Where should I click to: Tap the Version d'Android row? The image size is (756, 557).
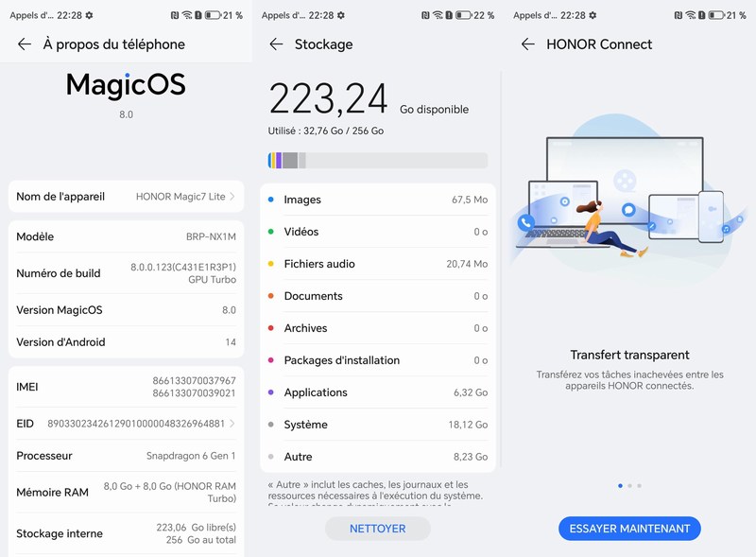tap(127, 342)
